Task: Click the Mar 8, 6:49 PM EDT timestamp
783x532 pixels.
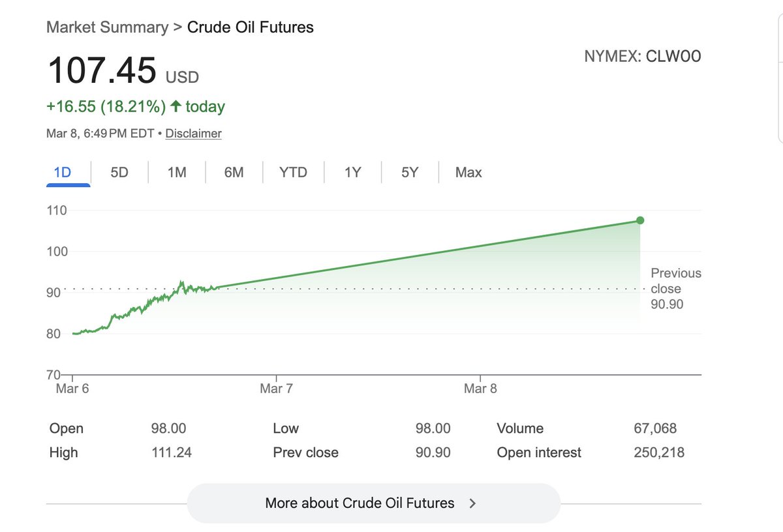Action: [100, 134]
